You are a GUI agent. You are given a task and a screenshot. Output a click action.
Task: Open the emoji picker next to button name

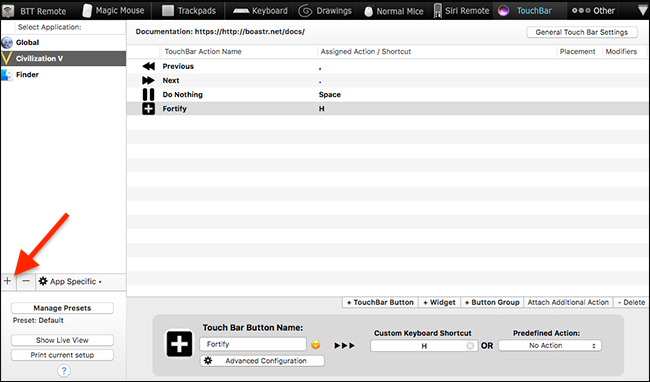tap(315, 345)
